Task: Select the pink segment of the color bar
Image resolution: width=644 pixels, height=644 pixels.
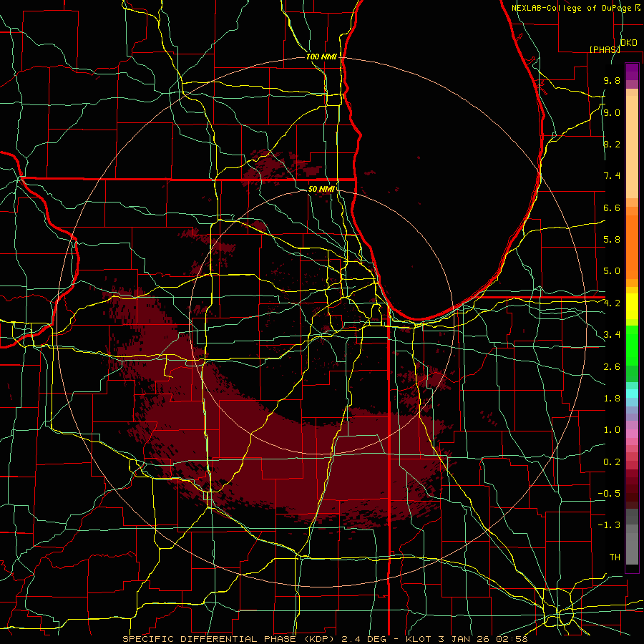Action: click(632, 434)
